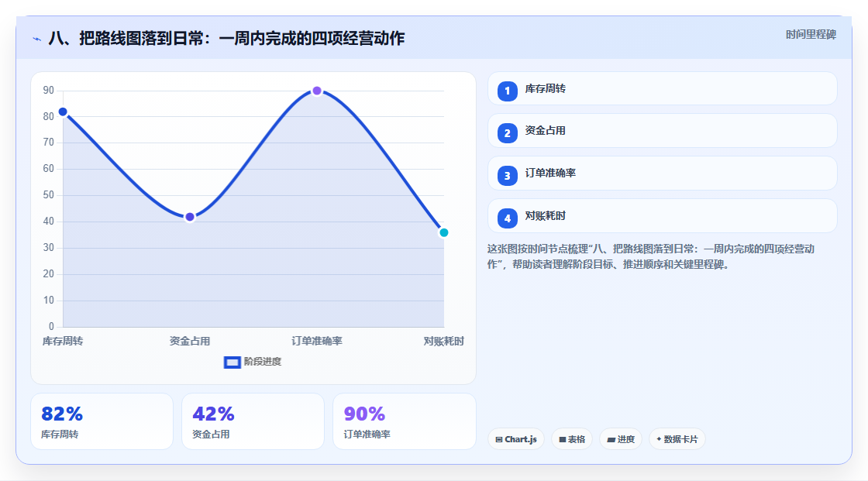The width and height of the screenshot is (868, 481).
Task: Click the y-axis value 90
Action: [x=49, y=90]
